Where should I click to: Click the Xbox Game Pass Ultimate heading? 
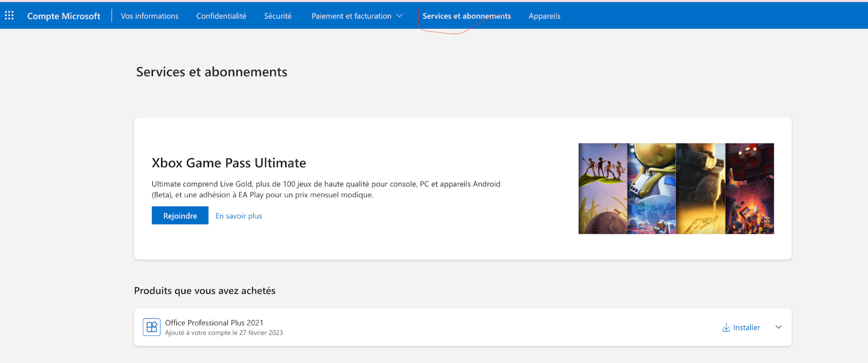pyautogui.click(x=229, y=163)
